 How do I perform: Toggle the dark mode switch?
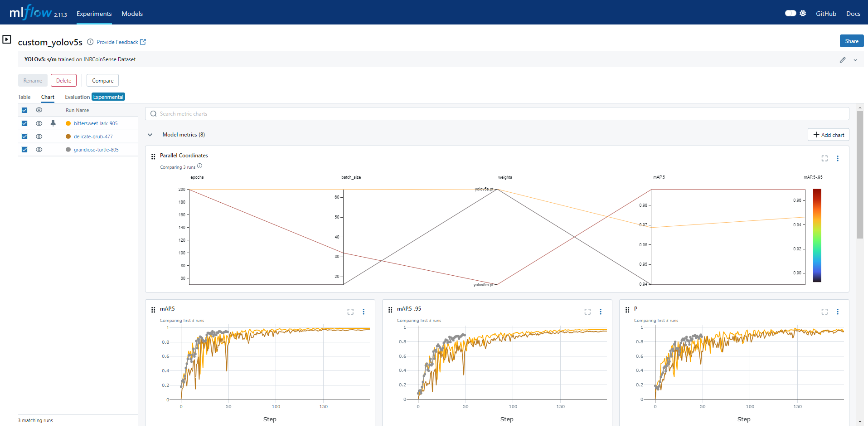coord(790,13)
